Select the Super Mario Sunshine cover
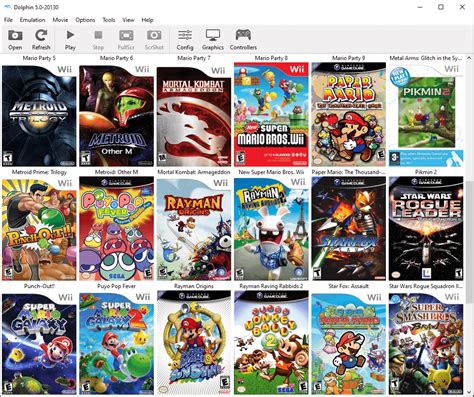Screen dimensions: 474x397 [194, 342]
